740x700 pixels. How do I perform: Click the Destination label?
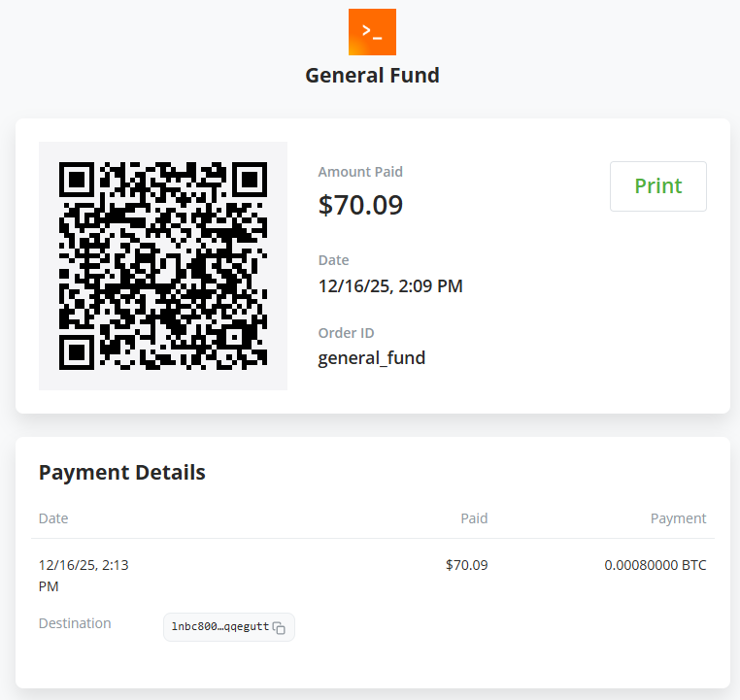tap(75, 623)
